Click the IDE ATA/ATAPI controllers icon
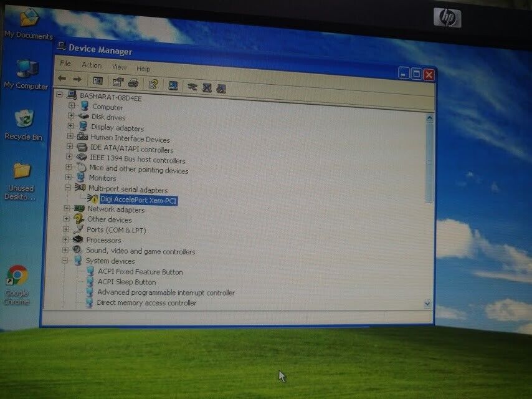 coord(82,147)
